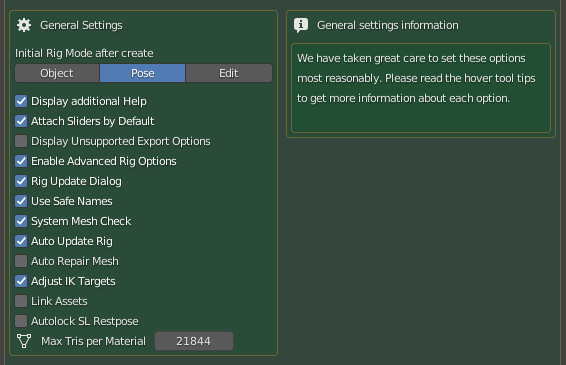Enable Auto Repair Mesh

coord(21,261)
